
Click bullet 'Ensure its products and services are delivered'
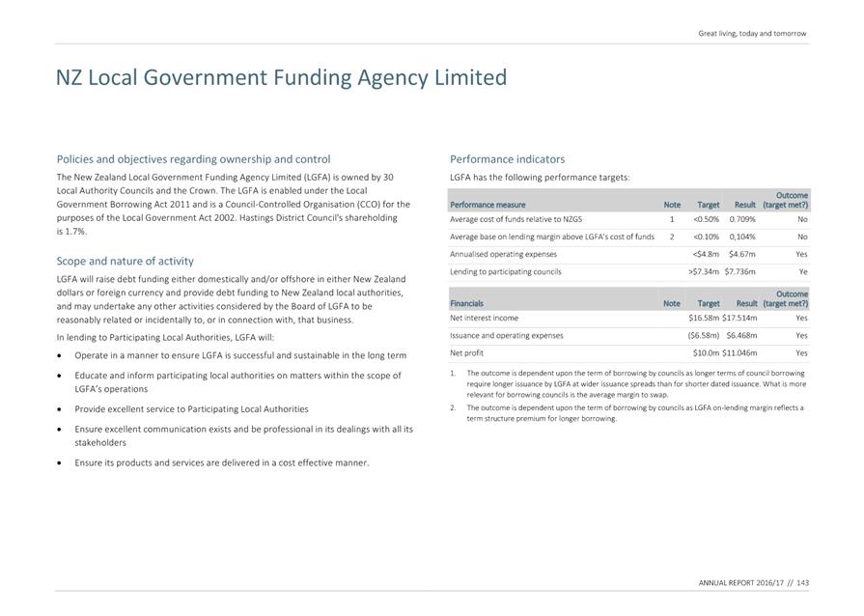[x=221, y=462]
